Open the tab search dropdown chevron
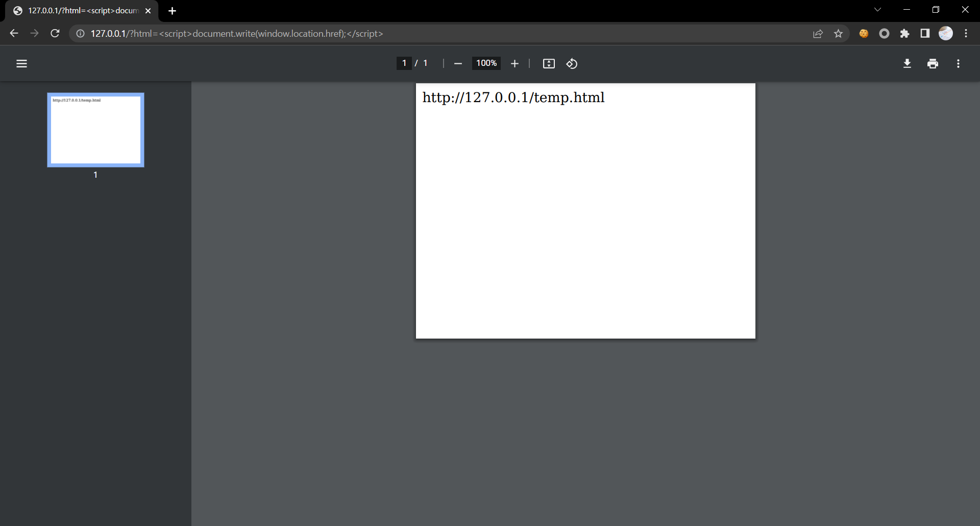 (877, 10)
